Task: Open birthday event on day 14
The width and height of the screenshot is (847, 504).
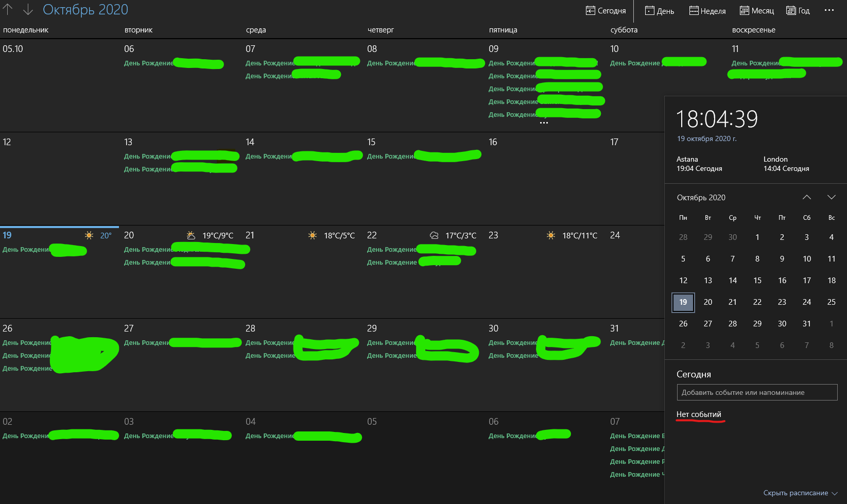Action: pos(304,157)
